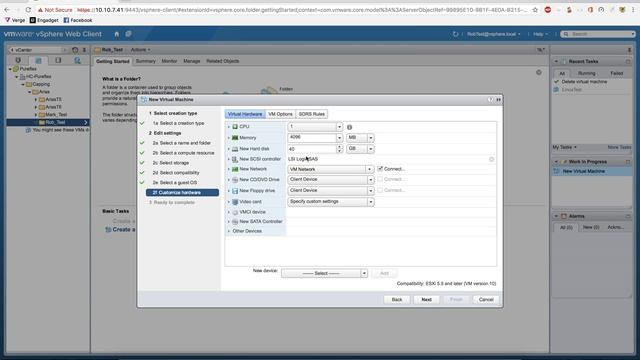This screenshot has height=360, width=640.
Task: Show Running tasks tab in Recent Tasks
Action: (587, 73)
